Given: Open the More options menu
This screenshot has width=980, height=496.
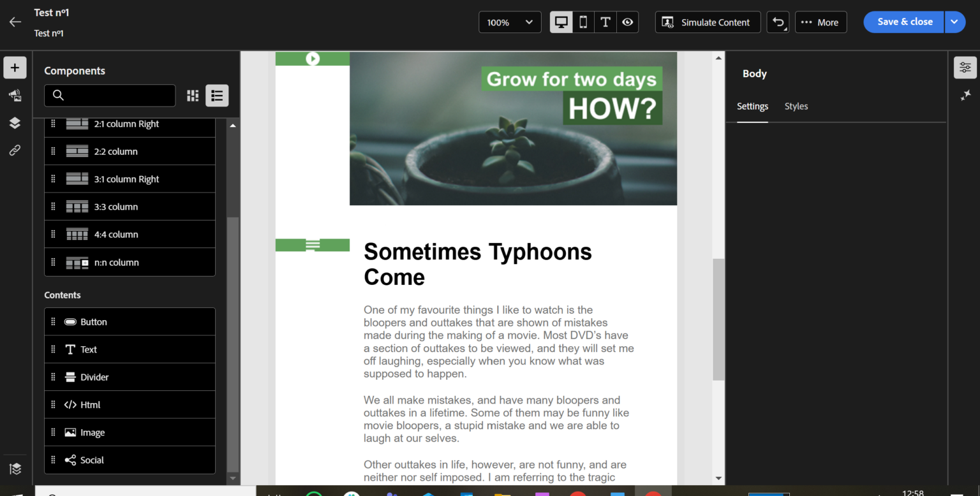Looking at the screenshot, I should coord(820,22).
